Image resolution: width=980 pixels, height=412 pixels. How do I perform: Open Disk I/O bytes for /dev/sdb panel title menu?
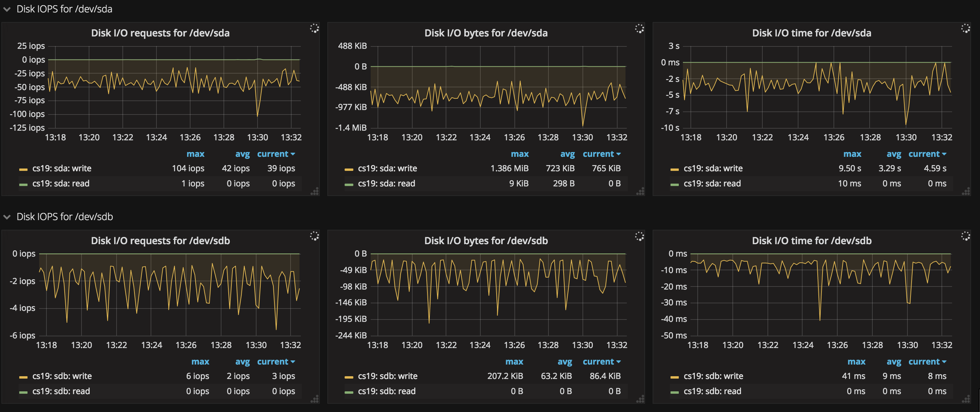pos(486,241)
